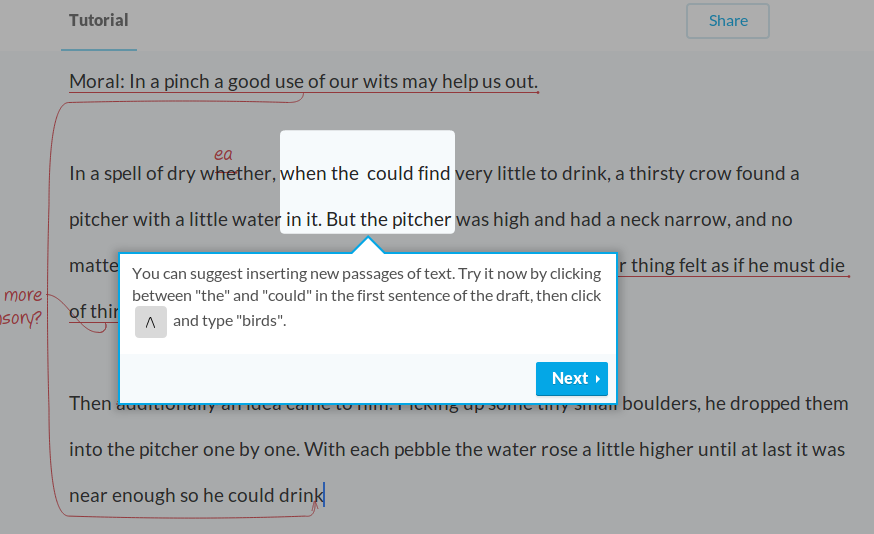Click the Share button
This screenshot has height=534, width=874.
click(x=727, y=21)
